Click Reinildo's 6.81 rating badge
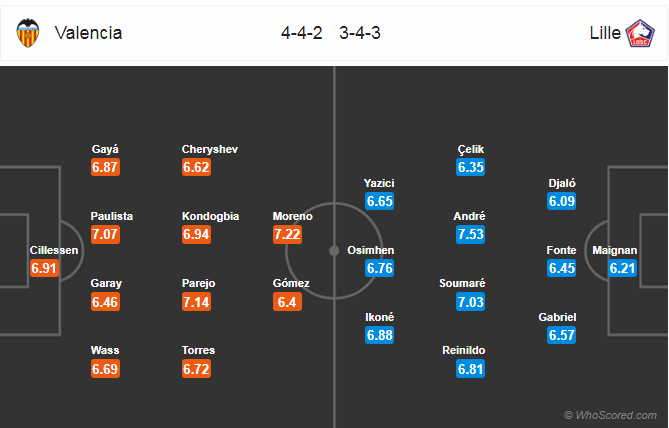Image resolution: width=669 pixels, height=428 pixels. [x=470, y=369]
